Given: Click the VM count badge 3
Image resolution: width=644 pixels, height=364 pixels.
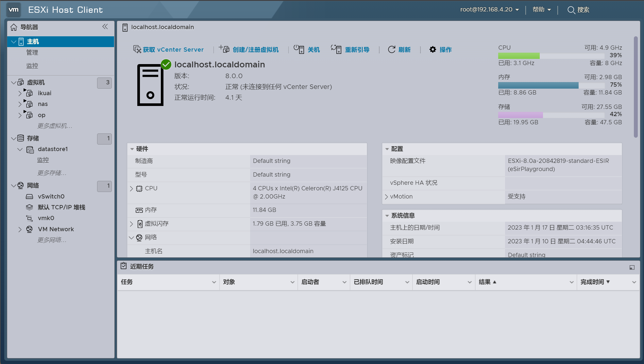Looking at the screenshot, I should click(x=104, y=83).
